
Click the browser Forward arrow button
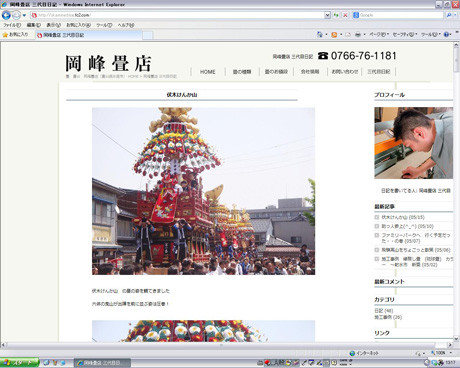(x=16, y=15)
